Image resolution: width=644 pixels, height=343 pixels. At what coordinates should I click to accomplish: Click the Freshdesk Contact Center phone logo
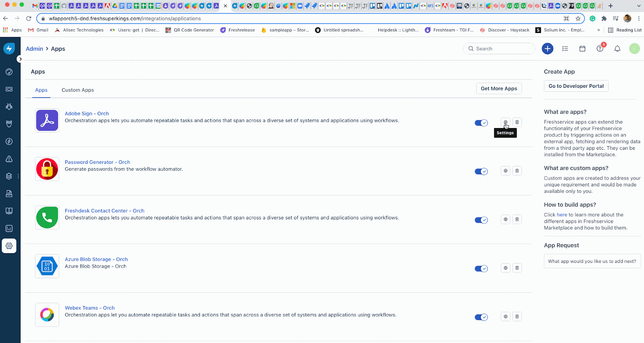(47, 217)
